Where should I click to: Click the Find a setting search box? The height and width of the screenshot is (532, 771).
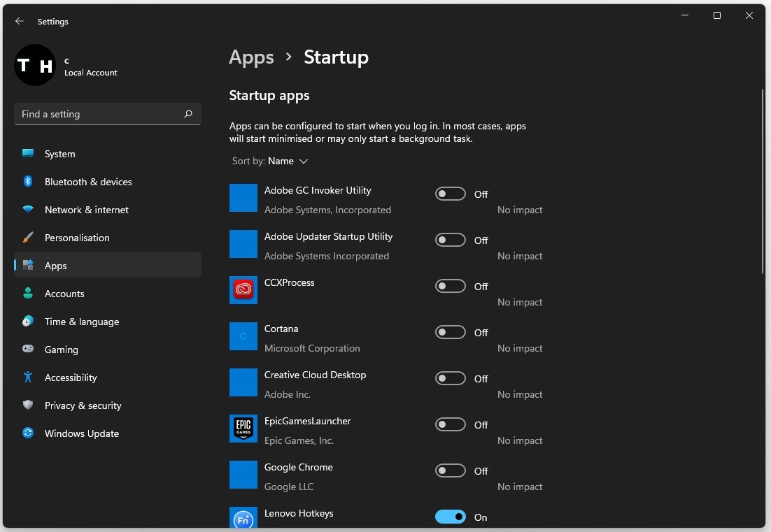[x=98, y=114]
